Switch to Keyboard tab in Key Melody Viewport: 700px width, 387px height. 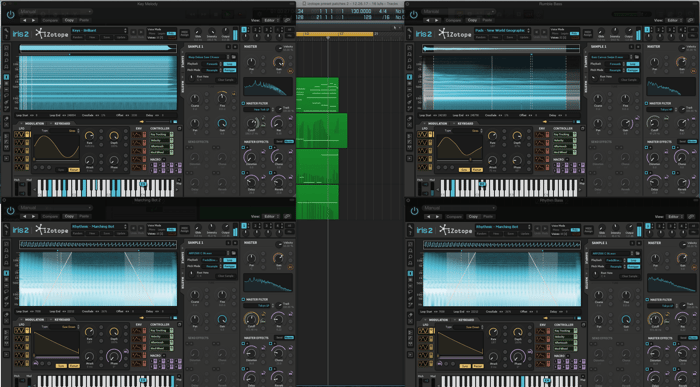[62, 123]
